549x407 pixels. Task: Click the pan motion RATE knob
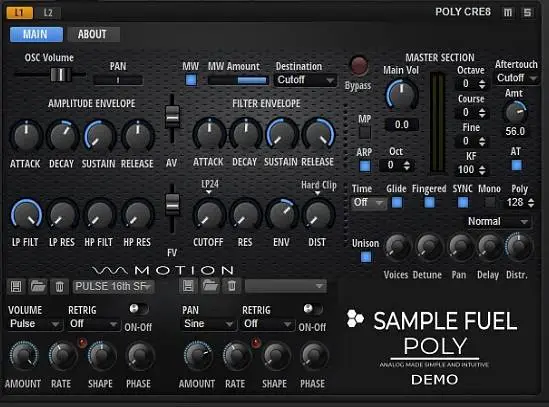[x=237, y=356]
